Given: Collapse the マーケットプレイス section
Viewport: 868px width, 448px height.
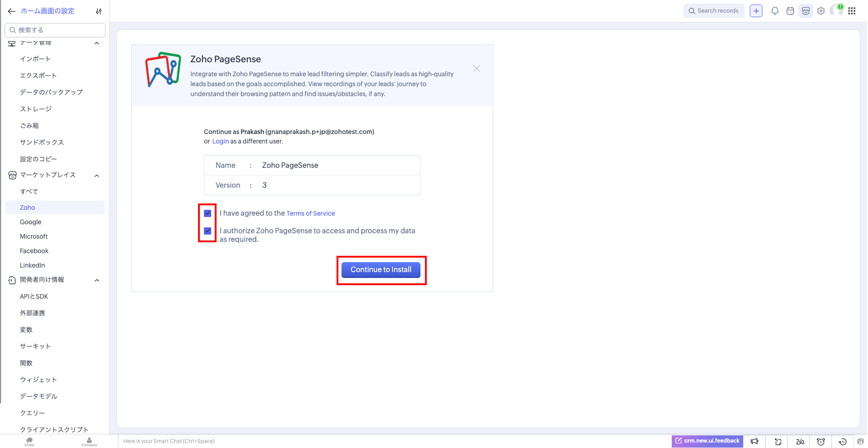Looking at the screenshot, I should [x=97, y=176].
